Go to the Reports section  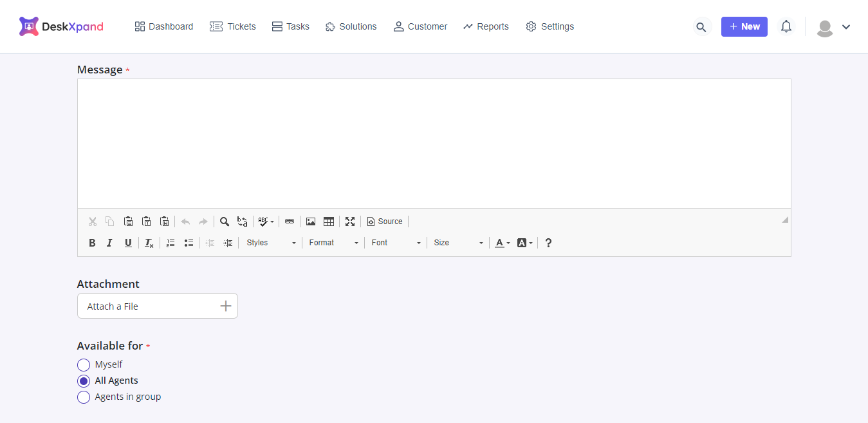click(486, 26)
